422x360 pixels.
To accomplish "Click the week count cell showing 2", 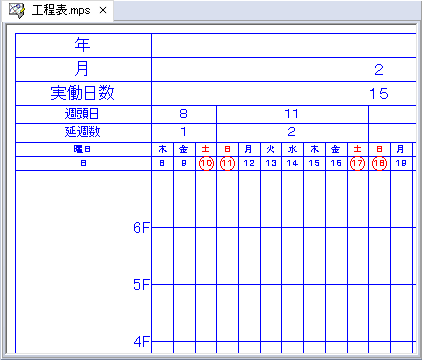I will click(292, 132).
